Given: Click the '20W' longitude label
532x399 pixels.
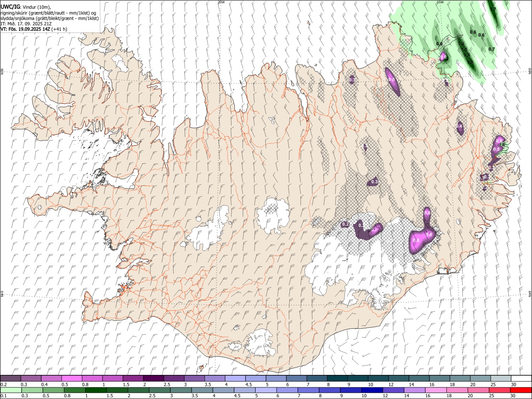Looking at the screenshot, I should (221, 2).
